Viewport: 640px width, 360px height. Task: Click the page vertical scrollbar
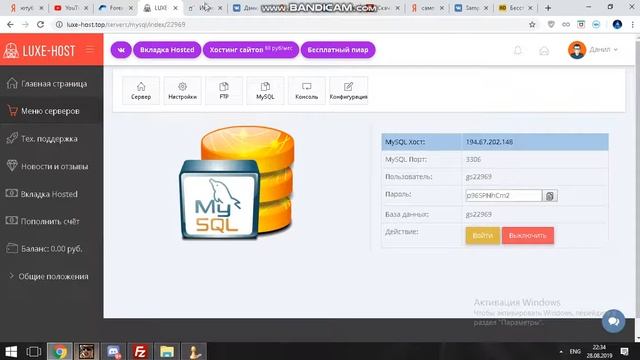pyautogui.click(x=637, y=188)
